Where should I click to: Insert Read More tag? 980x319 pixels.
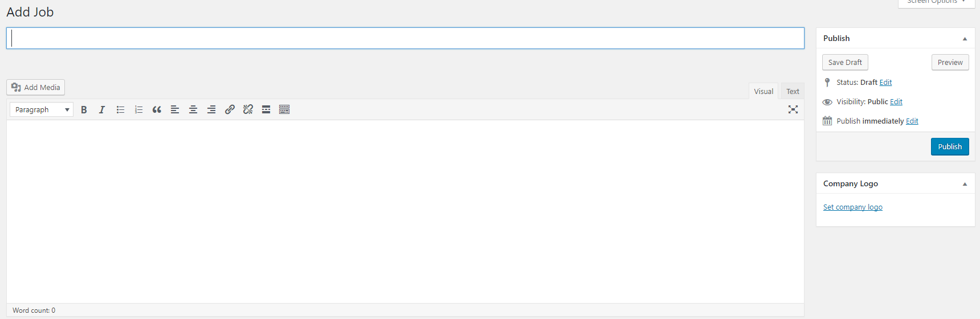(266, 109)
